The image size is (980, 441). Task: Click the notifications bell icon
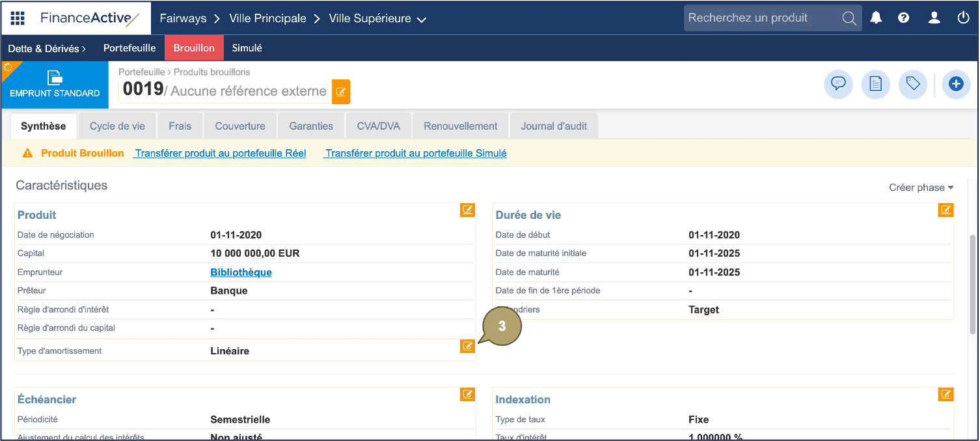pos(876,18)
